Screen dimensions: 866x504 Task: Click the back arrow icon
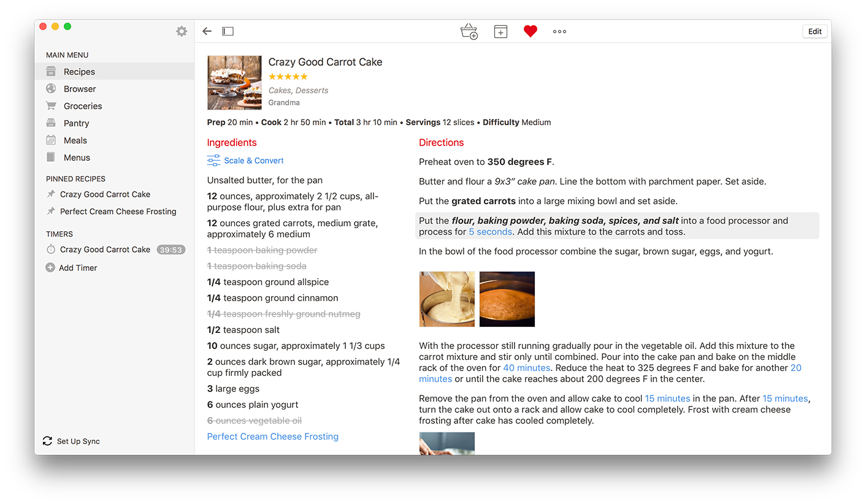pyautogui.click(x=207, y=31)
